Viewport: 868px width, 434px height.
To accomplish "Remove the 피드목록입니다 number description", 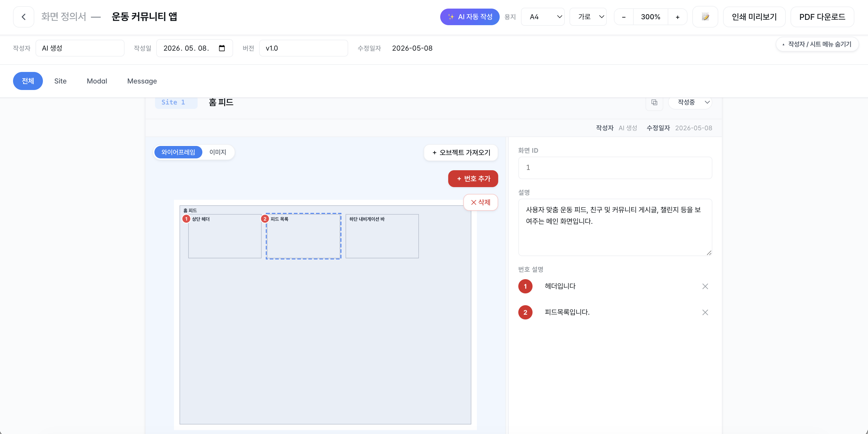I will pos(705,312).
